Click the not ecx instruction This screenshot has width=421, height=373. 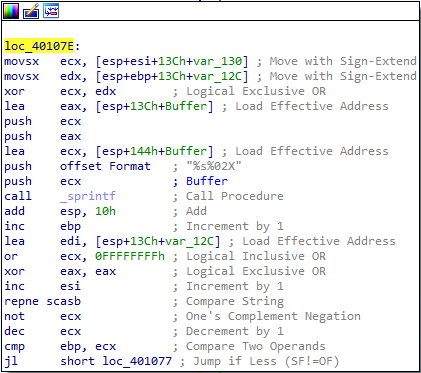coord(42,316)
